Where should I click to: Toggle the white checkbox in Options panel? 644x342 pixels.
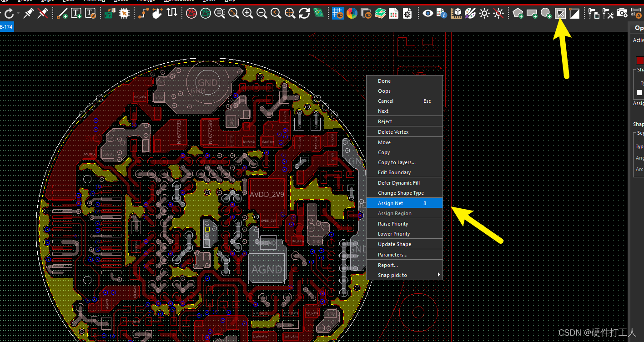tap(639, 93)
